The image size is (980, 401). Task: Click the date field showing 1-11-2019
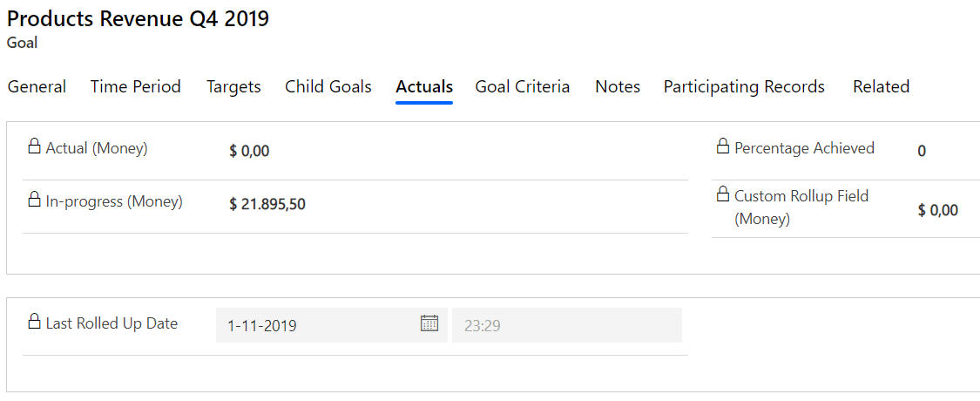click(x=318, y=325)
